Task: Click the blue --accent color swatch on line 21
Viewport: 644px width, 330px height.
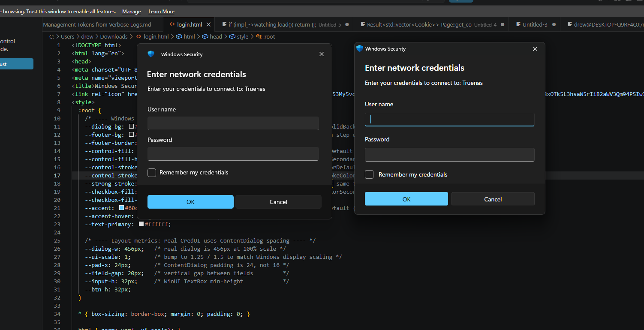Action: [121, 208]
